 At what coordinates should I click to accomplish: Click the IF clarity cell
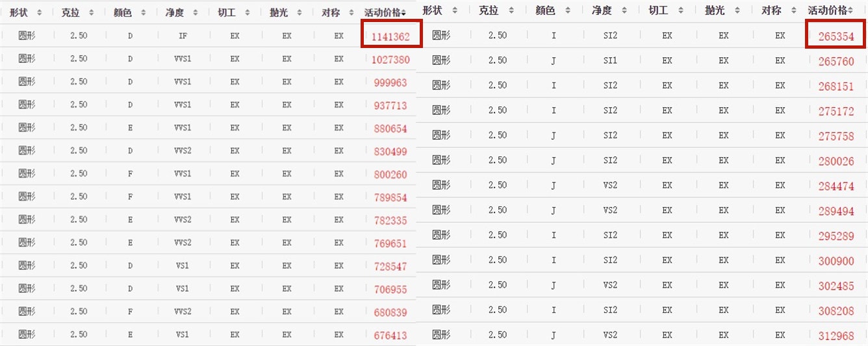183,36
